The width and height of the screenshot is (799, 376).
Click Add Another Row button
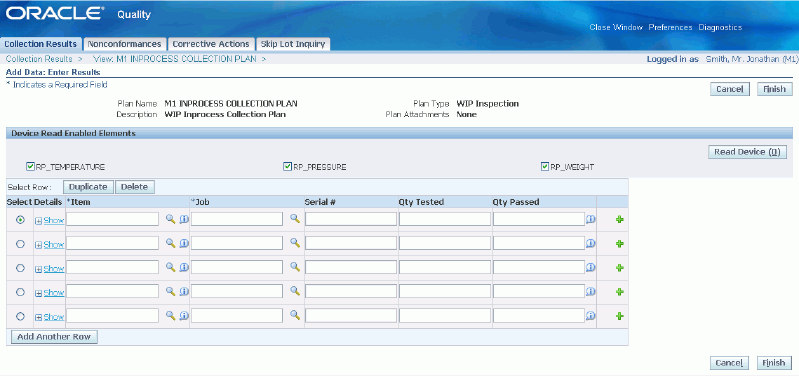[54, 337]
